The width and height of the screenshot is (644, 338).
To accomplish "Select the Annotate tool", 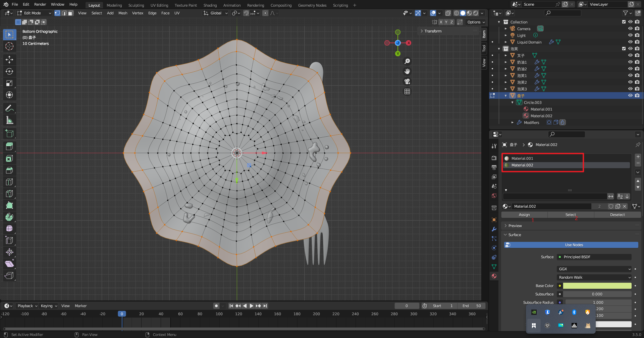I will coord(9,108).
